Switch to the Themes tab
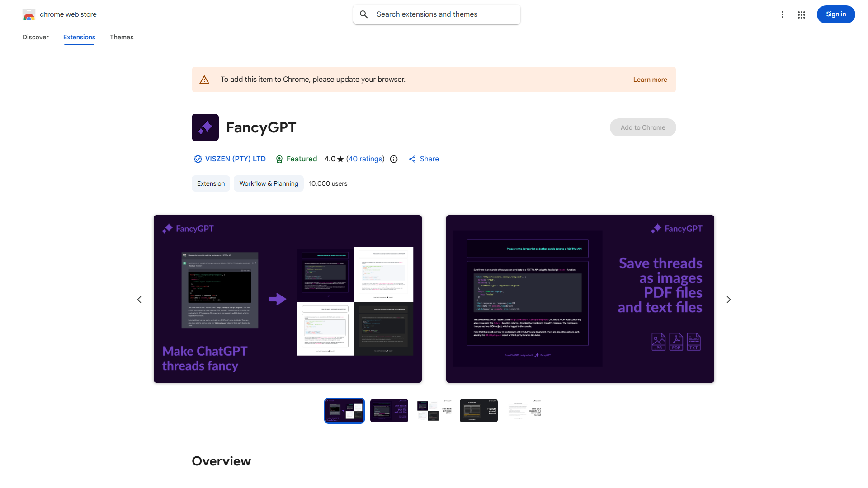This screenshot has width=868, height=488. (x=122, y=37)
